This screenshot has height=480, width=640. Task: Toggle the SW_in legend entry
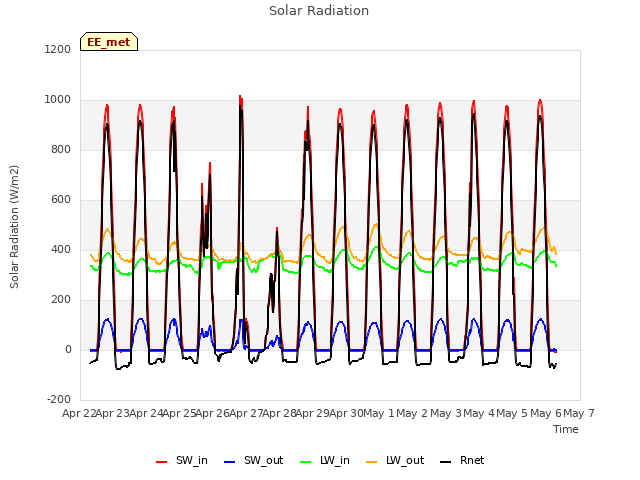tap(182, 461)
